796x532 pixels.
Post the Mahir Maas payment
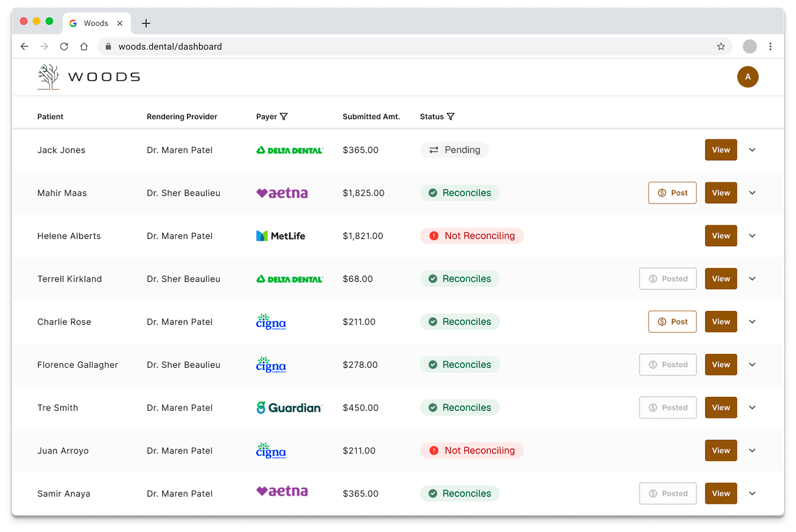672,192
